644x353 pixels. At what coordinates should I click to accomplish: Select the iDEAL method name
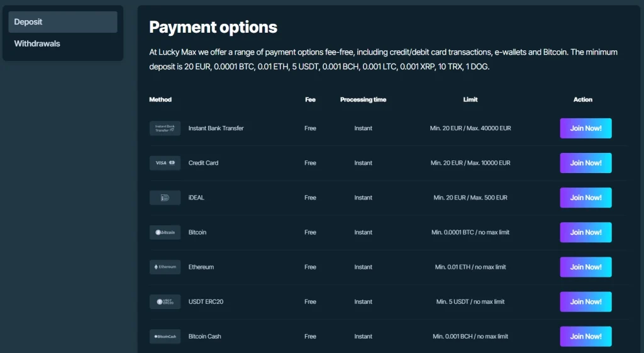coord(196,198)
